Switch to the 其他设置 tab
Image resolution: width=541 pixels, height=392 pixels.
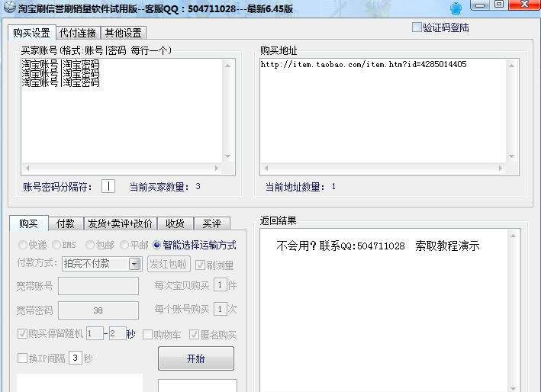coord(123,33)
